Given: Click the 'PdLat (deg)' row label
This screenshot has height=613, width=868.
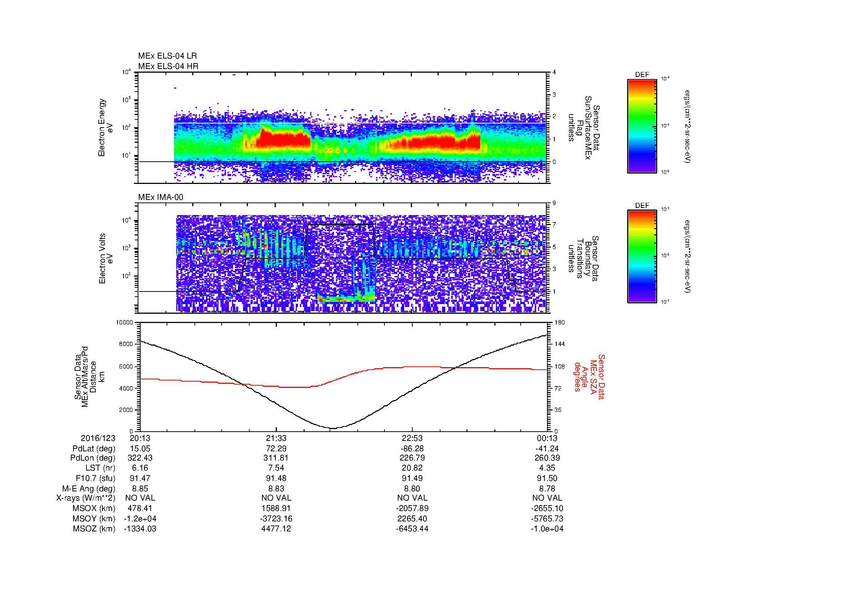Looking at the screenshot, I should click(94, 449).
